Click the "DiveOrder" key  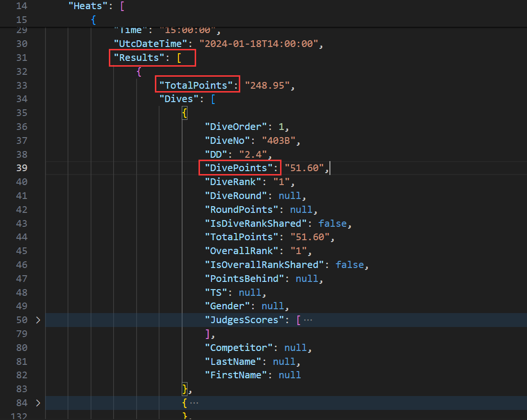[236, 127]
